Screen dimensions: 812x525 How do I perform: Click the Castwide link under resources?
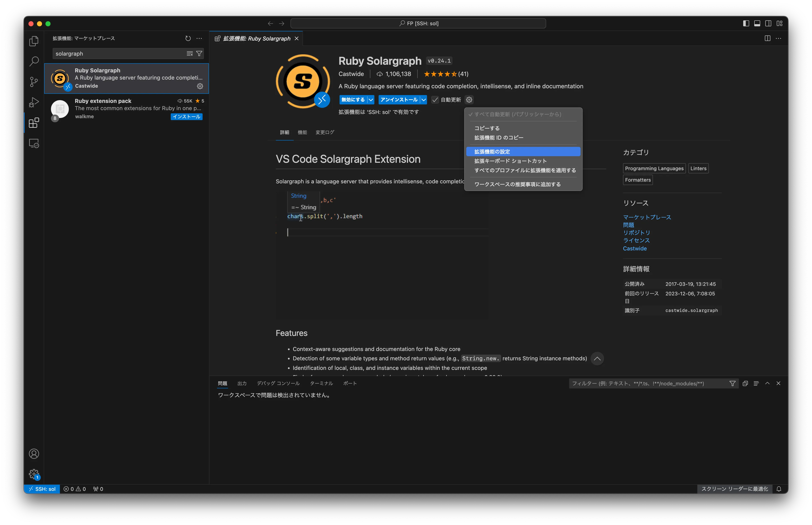[635, 248]
